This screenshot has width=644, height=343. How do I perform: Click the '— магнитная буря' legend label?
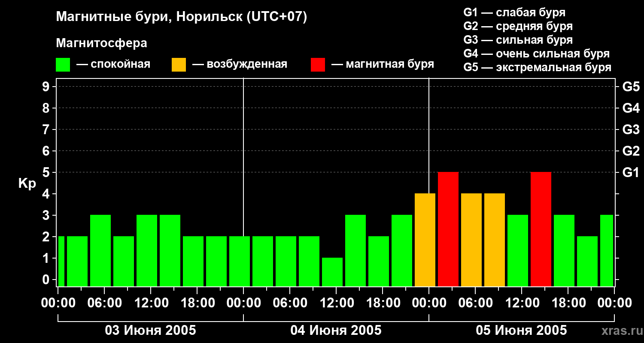(383, 65)
